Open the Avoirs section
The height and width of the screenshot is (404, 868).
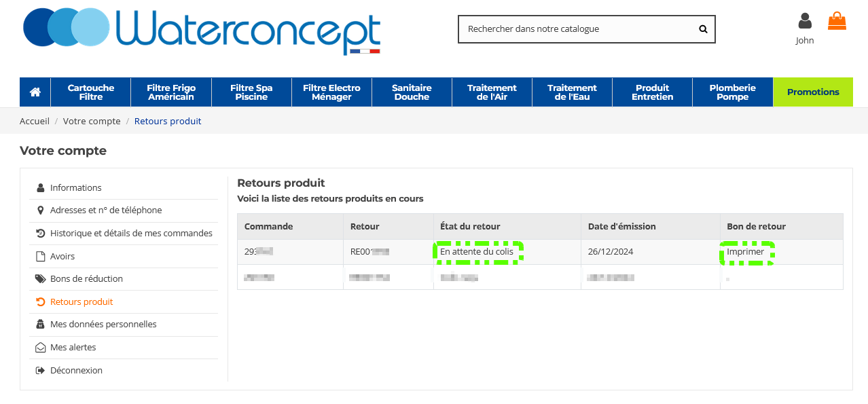pyautogui.click(x=62, y=257)
